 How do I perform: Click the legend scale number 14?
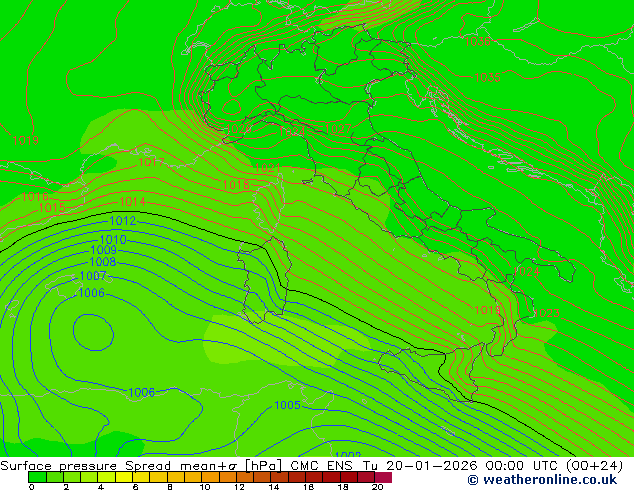(x=274, y=487)
